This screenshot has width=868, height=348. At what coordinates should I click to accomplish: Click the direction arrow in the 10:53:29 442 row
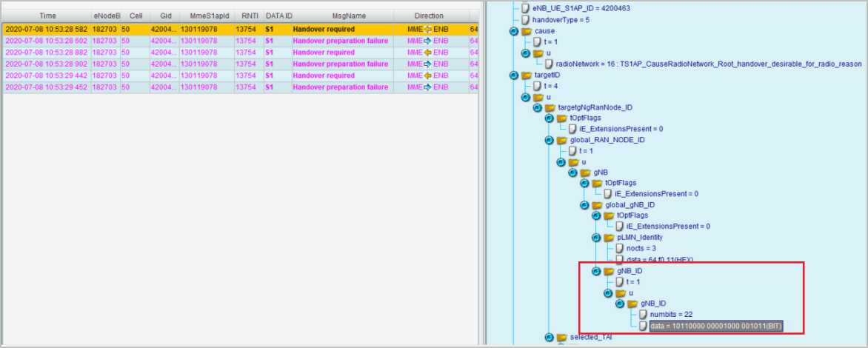click(427, 76)
